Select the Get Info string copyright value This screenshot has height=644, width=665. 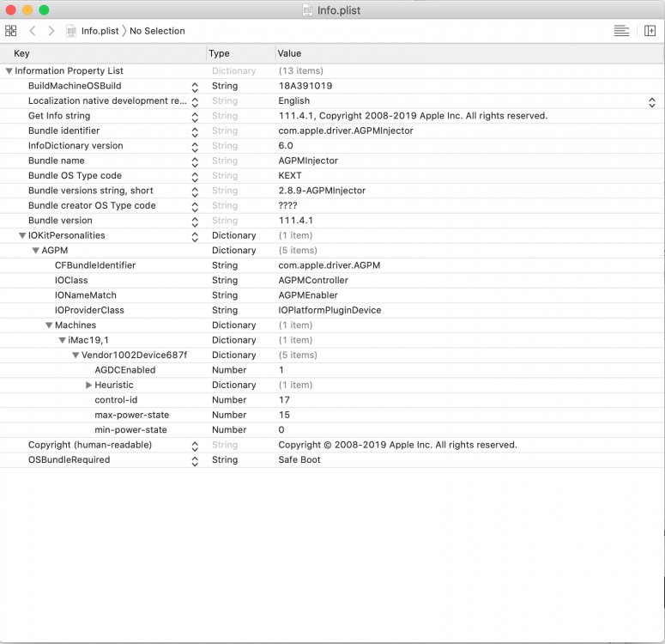pos(413,116)
